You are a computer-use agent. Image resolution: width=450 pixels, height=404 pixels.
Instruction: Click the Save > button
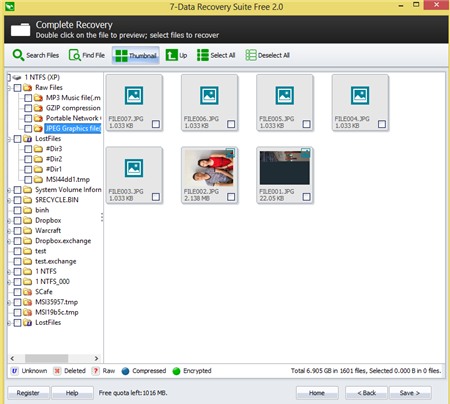coord(410,393)
